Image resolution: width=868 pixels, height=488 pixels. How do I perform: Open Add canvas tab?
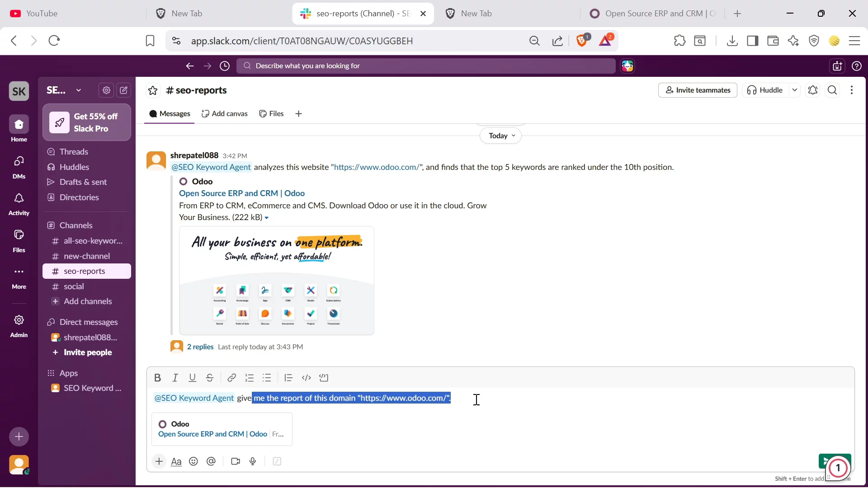click(225, 114)
